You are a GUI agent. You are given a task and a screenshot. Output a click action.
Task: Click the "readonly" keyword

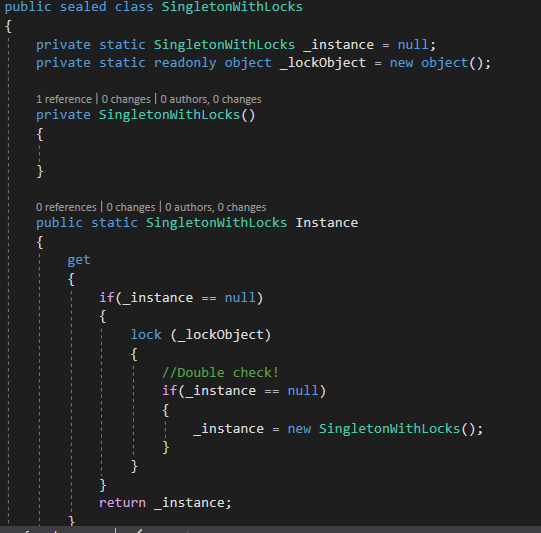pyautogui.click(x=185, y=63)
